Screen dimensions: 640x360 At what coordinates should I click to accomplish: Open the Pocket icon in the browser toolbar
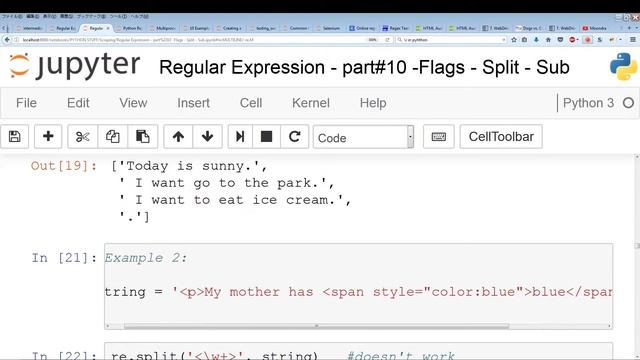(560, 40)
